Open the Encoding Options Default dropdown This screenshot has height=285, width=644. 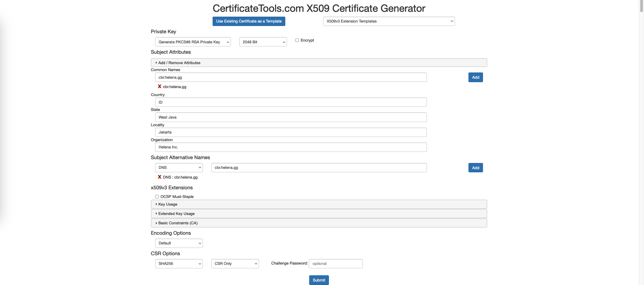[x=179, y=243]
